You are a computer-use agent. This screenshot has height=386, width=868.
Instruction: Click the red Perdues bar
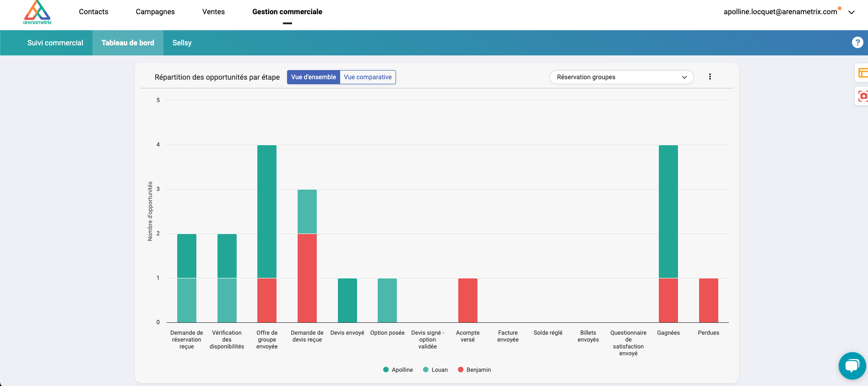708,300
